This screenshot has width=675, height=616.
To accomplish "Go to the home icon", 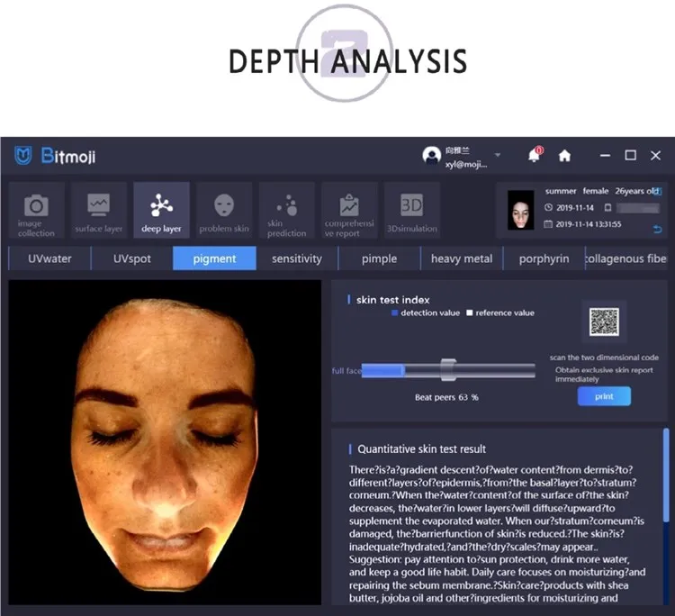I will 564,156.
